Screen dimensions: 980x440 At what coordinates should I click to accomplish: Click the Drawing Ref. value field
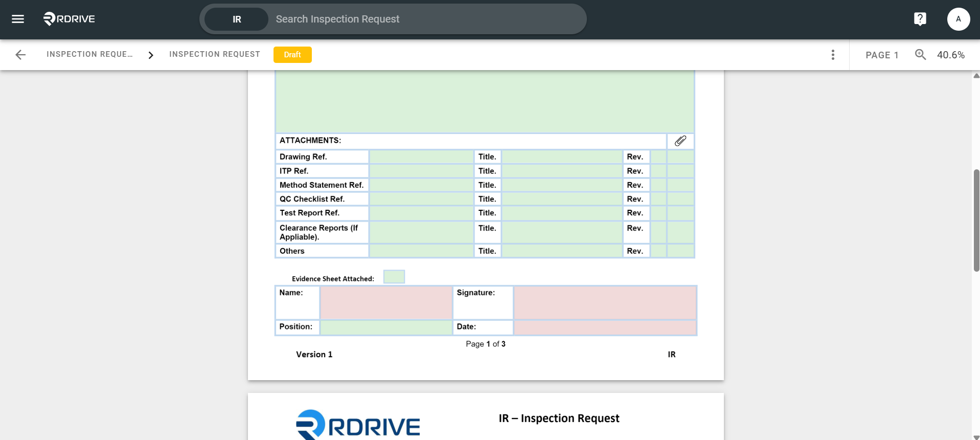coord(421,157)
